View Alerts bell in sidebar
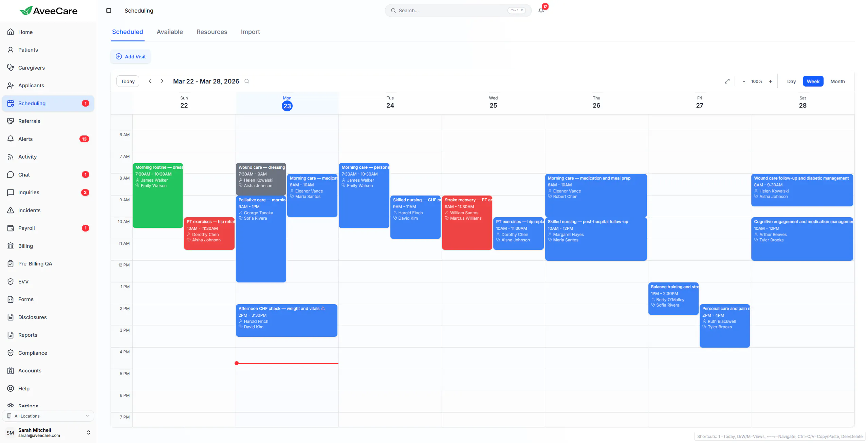Screen dimensions: 868x443 [x=11, y=139]
